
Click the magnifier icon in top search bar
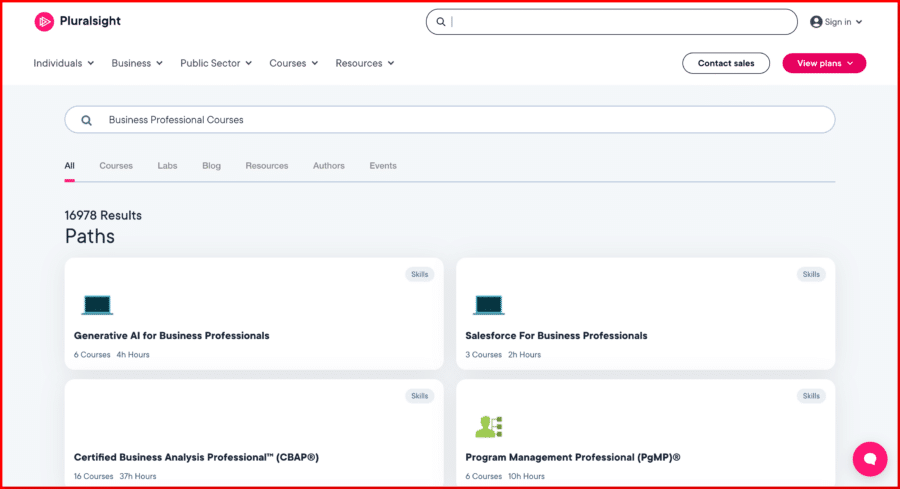[440, 22]
